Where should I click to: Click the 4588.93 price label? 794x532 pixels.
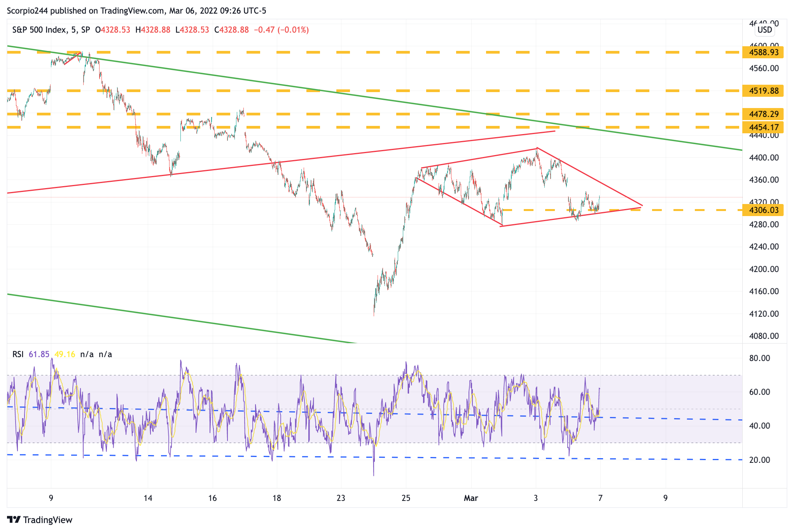[x=763, y=52]
